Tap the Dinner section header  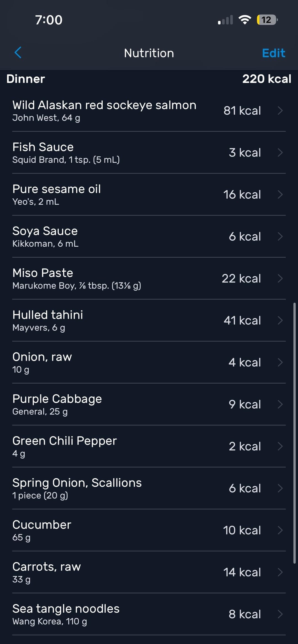(26, 79)
